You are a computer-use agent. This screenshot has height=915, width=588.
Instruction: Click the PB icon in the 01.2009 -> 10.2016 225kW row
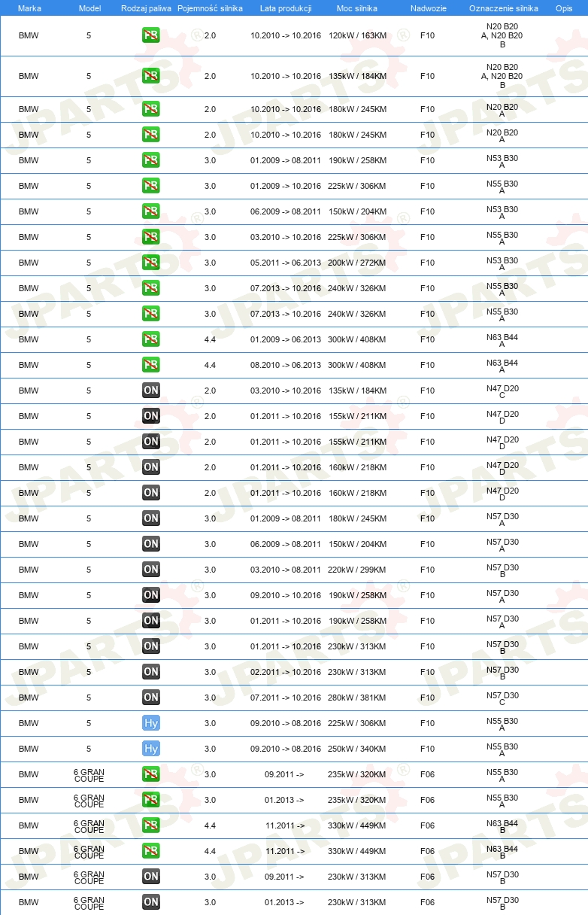coord(151,186)
